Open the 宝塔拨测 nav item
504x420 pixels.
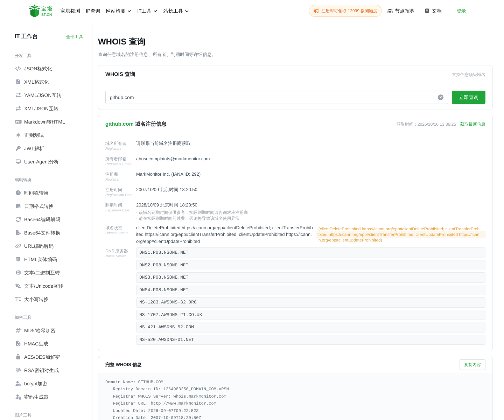(70, 11)
